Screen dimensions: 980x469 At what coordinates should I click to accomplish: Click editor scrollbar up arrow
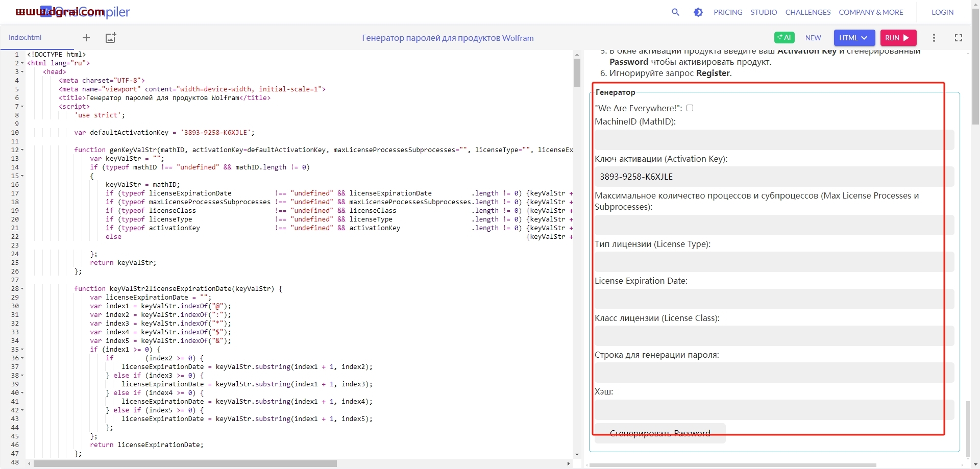[x=577, y=54]
